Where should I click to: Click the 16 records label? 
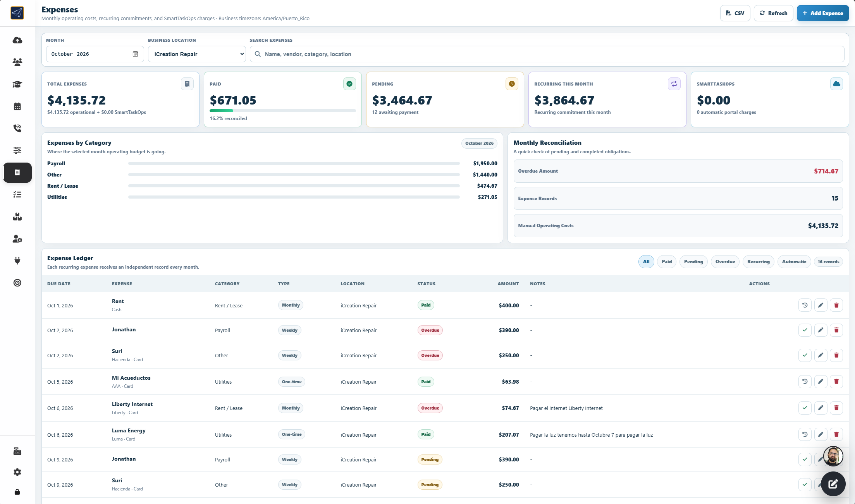828,262
